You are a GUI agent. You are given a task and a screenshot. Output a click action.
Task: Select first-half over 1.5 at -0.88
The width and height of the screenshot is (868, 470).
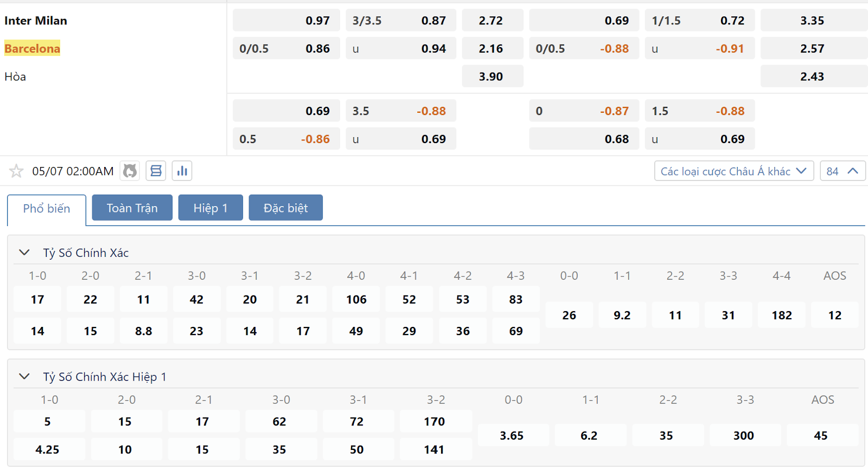click(x=700, y=111)
